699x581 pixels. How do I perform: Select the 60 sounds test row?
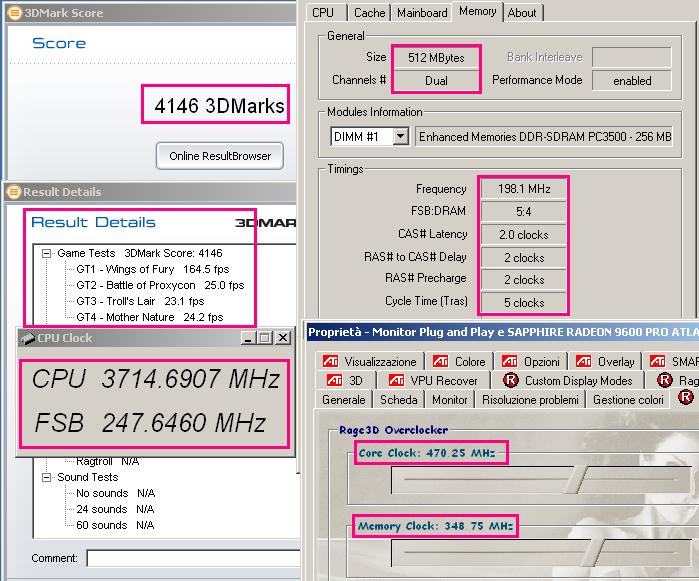(x=115, y=525)
